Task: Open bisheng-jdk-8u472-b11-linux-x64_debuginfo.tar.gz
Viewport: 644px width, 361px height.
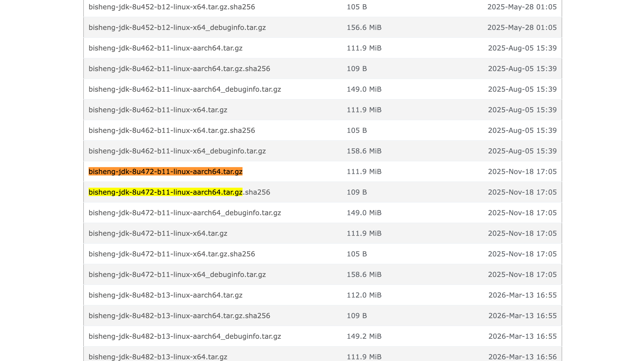Action: click(177, 274)
